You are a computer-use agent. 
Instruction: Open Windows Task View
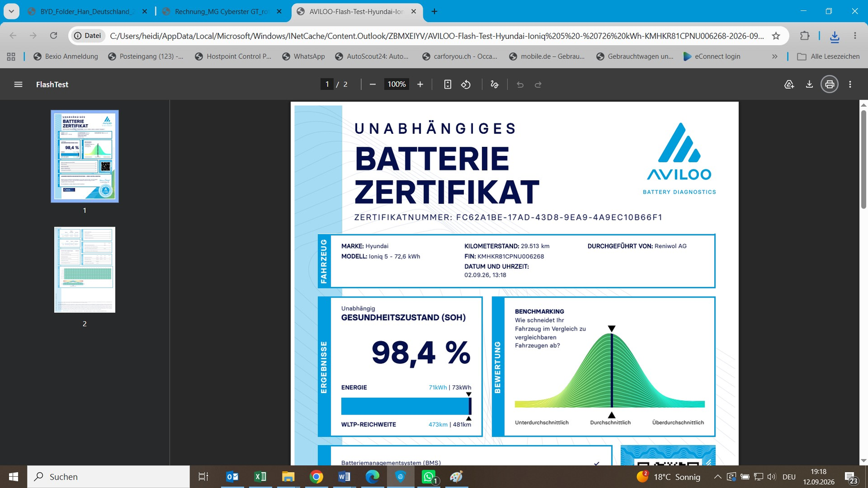point(203,477)
